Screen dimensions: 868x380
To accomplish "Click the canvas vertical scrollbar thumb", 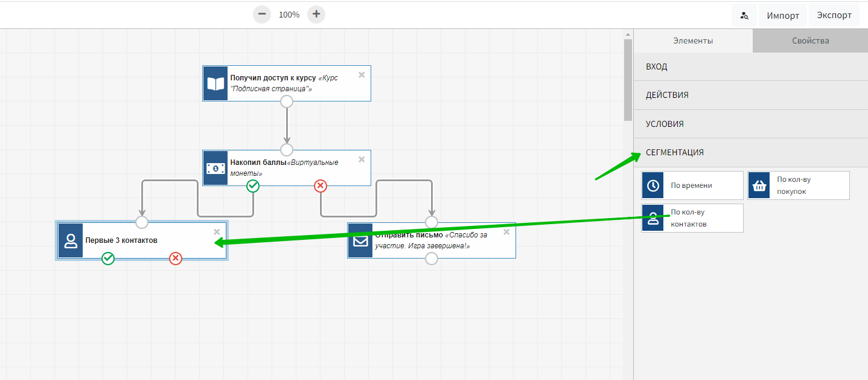I will click(x=628, y=79).
